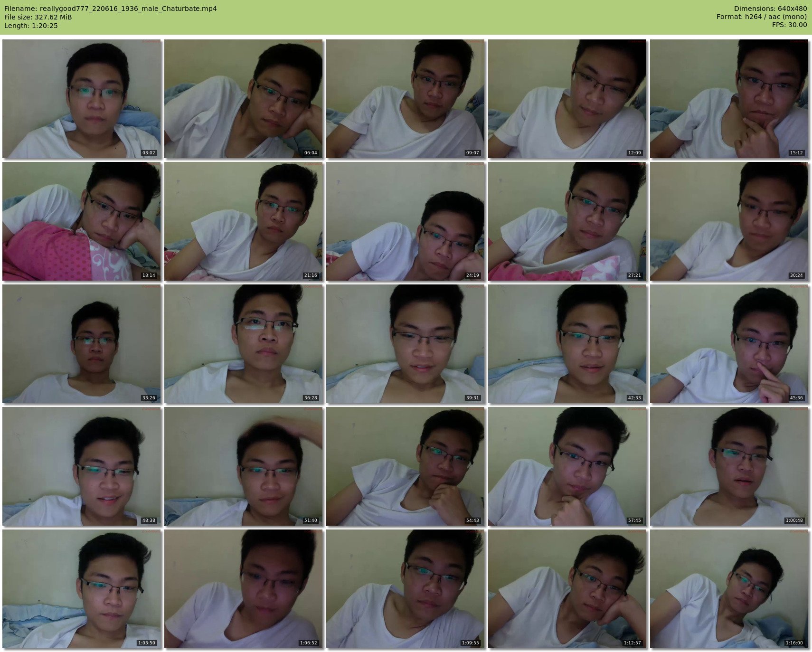Screen dimensions: 812x652
Task: Click the 30:24 timestamp label
Action: [x=796, y=275]
